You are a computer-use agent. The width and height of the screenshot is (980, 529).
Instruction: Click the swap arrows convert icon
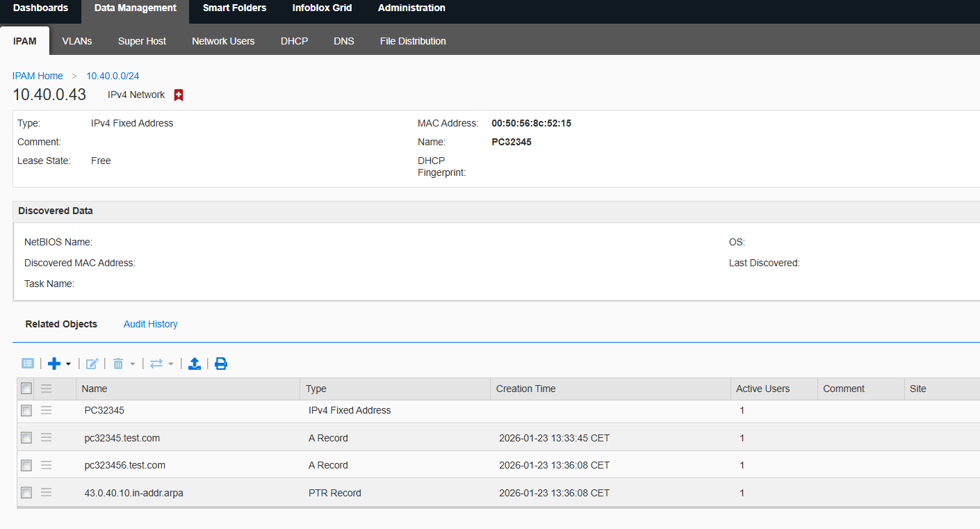coord(156,364)
